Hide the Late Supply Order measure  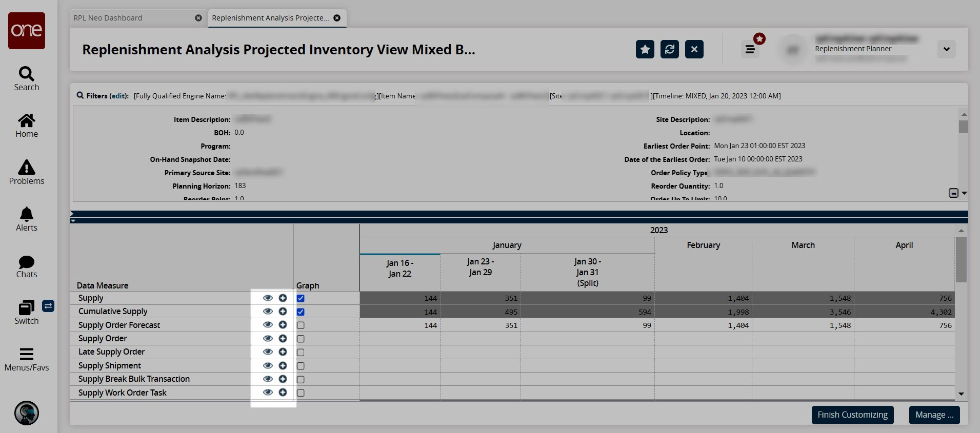pos(268,352)
